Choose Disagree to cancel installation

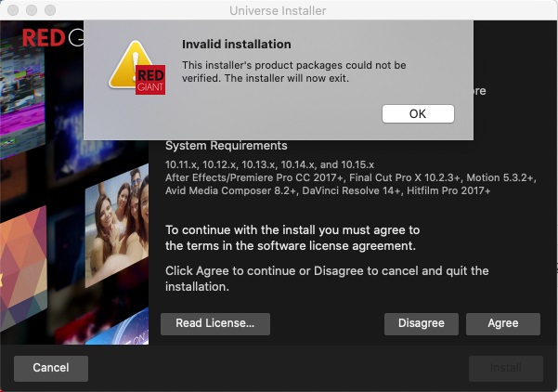[421, 323]
